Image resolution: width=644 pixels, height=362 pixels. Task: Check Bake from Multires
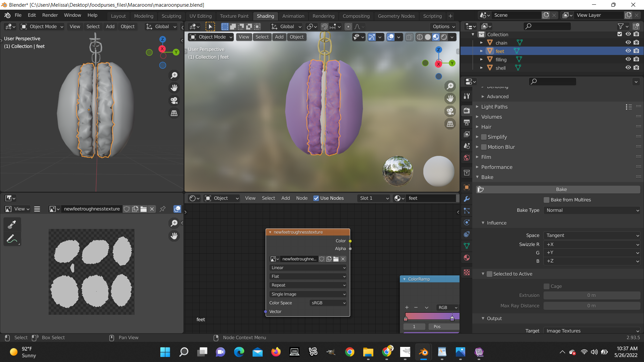click(x=547, y=200)
